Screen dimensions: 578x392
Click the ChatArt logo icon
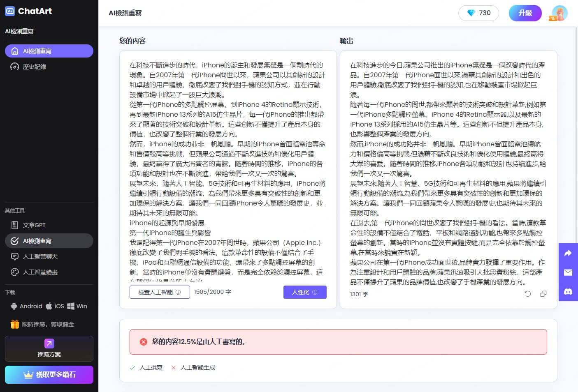(9, 11)
